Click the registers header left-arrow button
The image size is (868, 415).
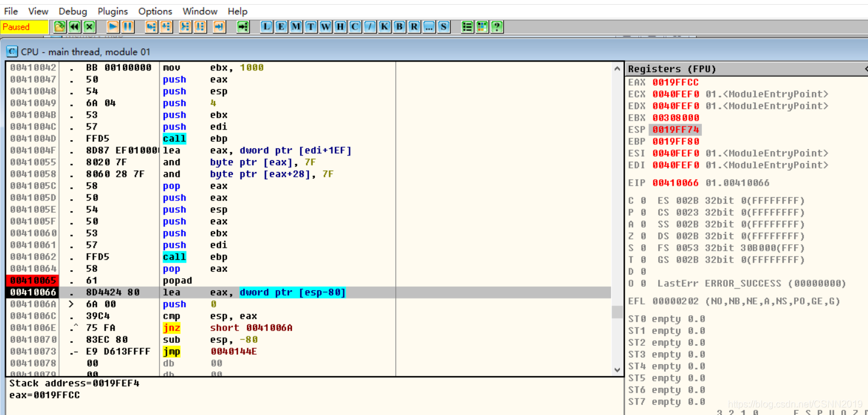tap(865, 69)
